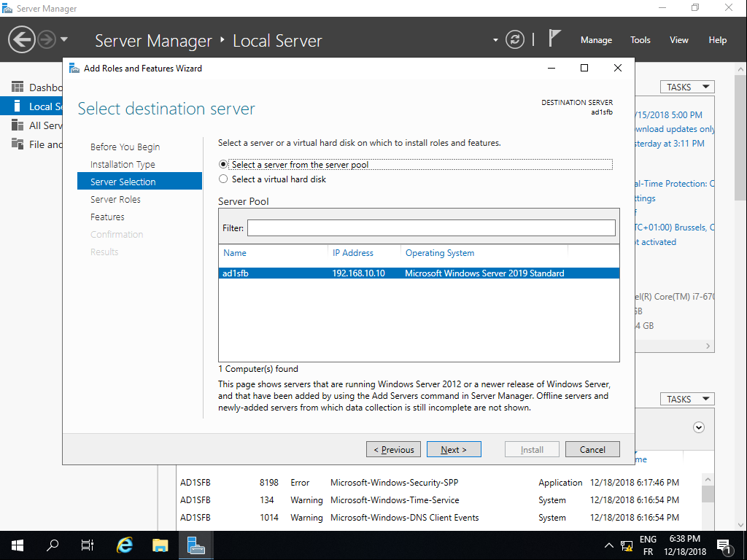Launch Internet Explorer from taskbar

point(125,545)
